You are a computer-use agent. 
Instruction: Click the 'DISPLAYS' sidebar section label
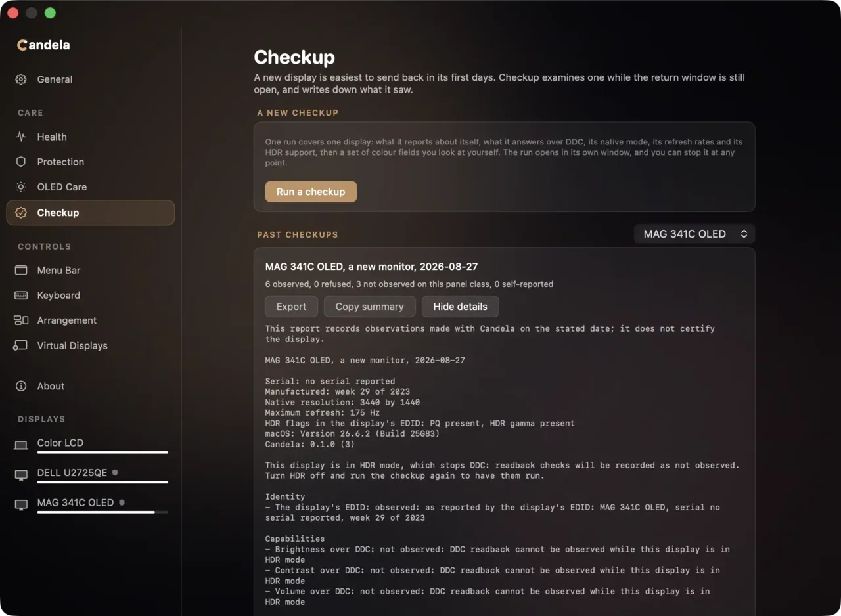click(x=41, y=419)
